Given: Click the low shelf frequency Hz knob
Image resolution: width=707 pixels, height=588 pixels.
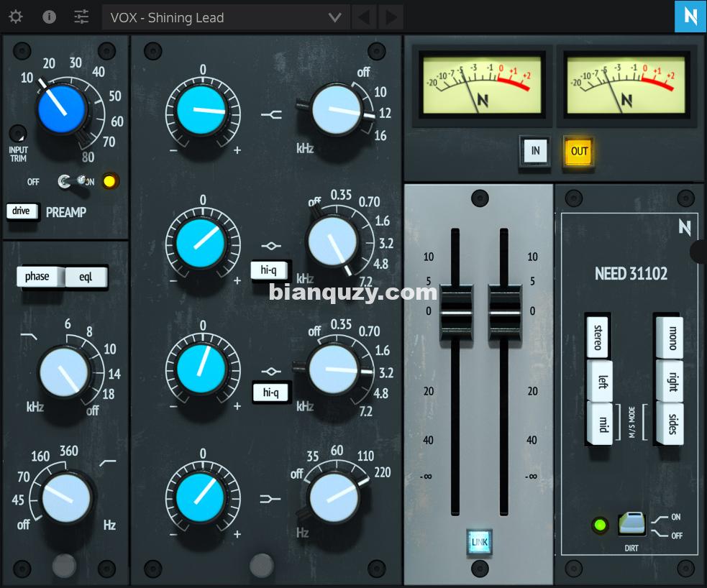Looking at the screenshot, I should pos(334,497).
